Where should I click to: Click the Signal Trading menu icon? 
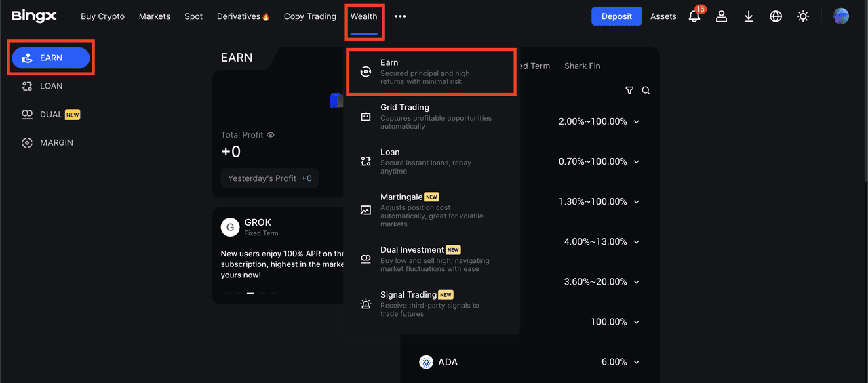(366, 304)
